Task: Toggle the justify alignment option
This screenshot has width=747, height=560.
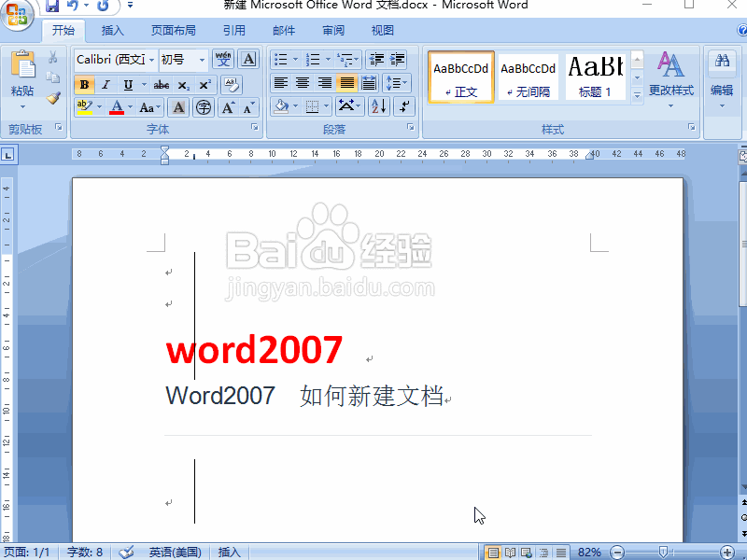Action: [346, 83]
